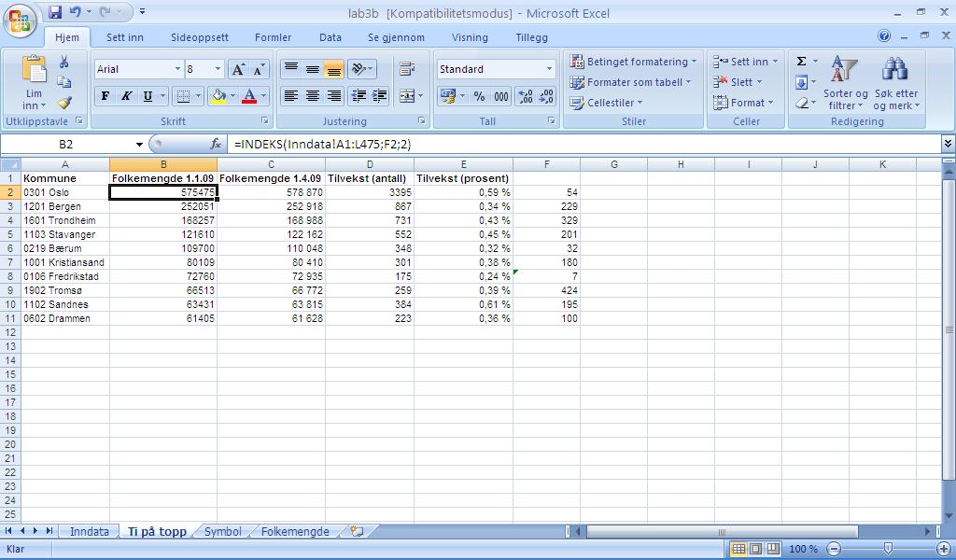Open Arial font name dropdown
The image size is (956, 560).
[x=177, y=69]
